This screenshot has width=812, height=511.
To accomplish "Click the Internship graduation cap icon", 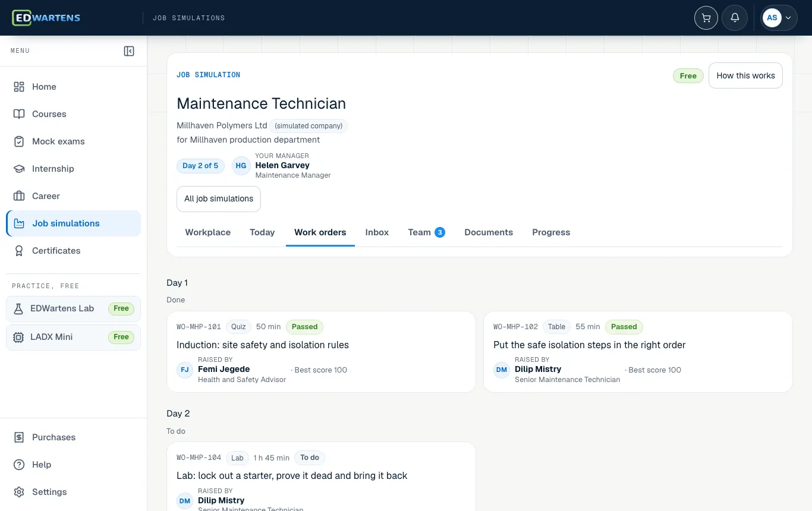I will (x=19, y=169).
